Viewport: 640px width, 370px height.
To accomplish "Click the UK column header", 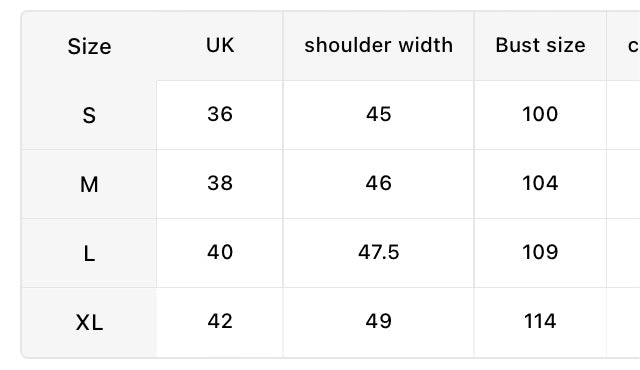I will click(220, 46).
